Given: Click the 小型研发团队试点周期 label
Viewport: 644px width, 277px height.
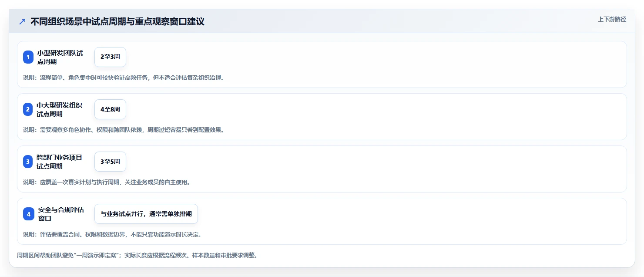Looking at the screenshot, I should [x=60, y=57].
